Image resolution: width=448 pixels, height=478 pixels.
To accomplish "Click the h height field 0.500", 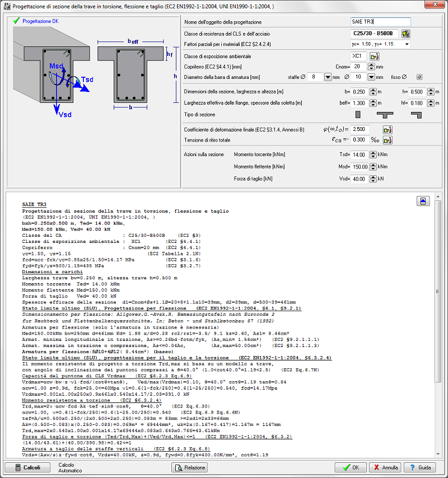I will (417, 92).
